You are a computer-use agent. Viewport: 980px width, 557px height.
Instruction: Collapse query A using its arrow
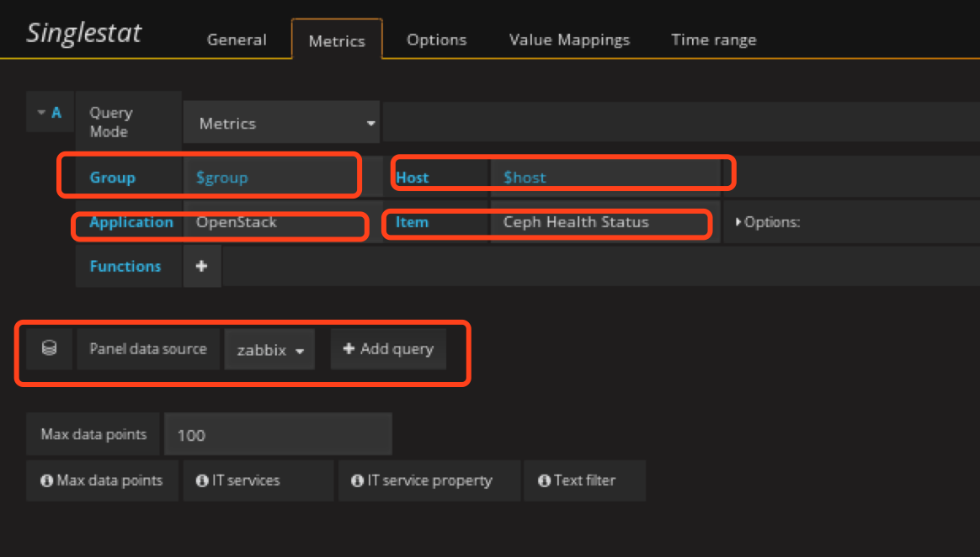(41, 113)
